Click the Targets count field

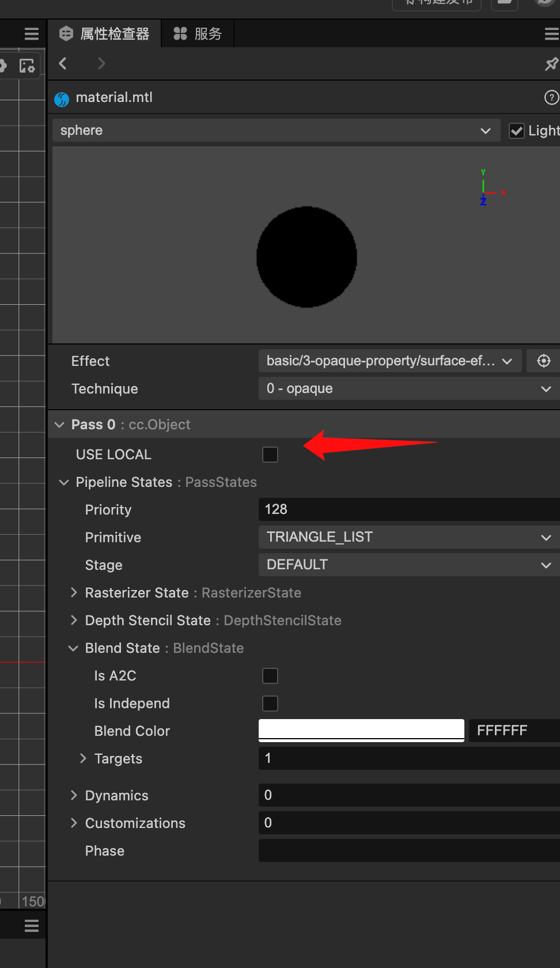[409, 758]
